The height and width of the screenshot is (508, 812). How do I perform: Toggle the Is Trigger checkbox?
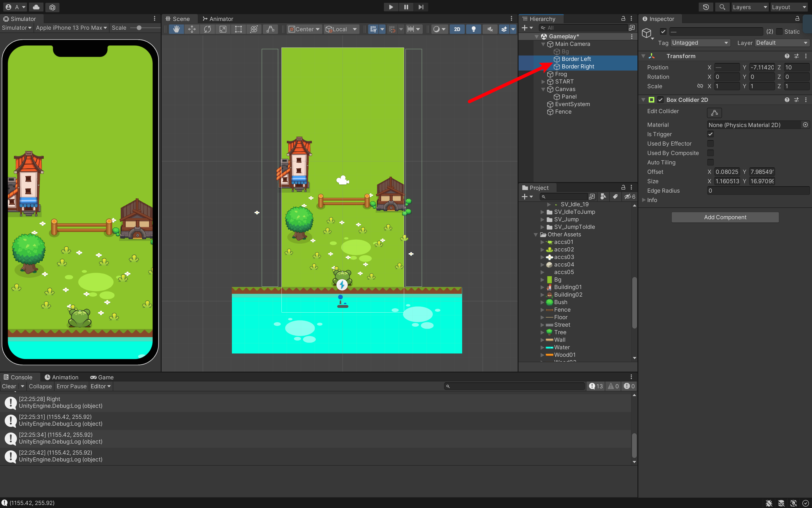(x=710, y=134)
